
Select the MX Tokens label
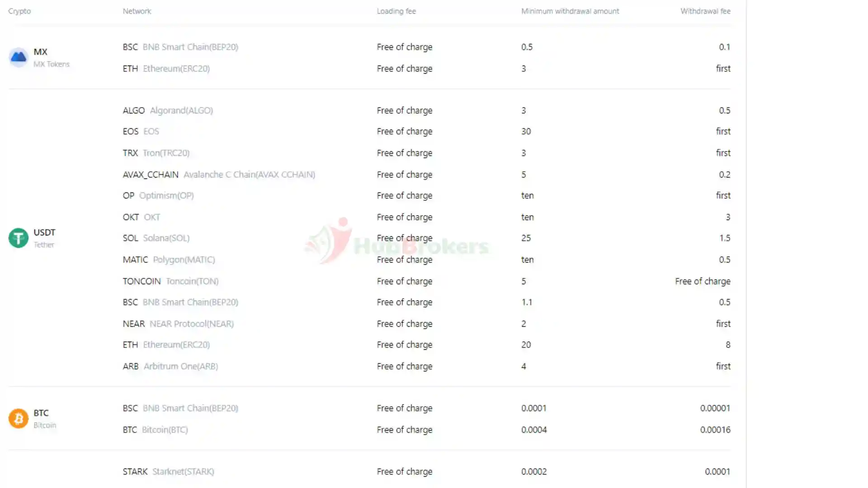pyautogui.click(x=51, y=64)
